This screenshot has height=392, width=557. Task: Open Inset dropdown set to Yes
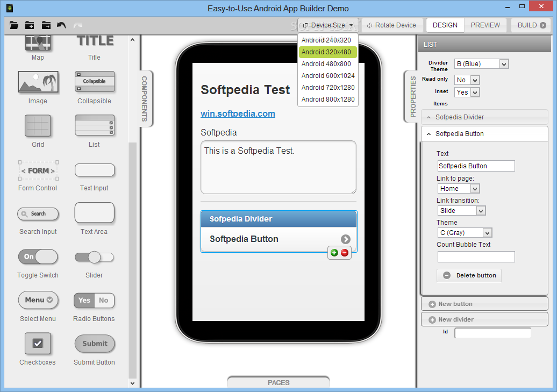[x=467, y=92]
